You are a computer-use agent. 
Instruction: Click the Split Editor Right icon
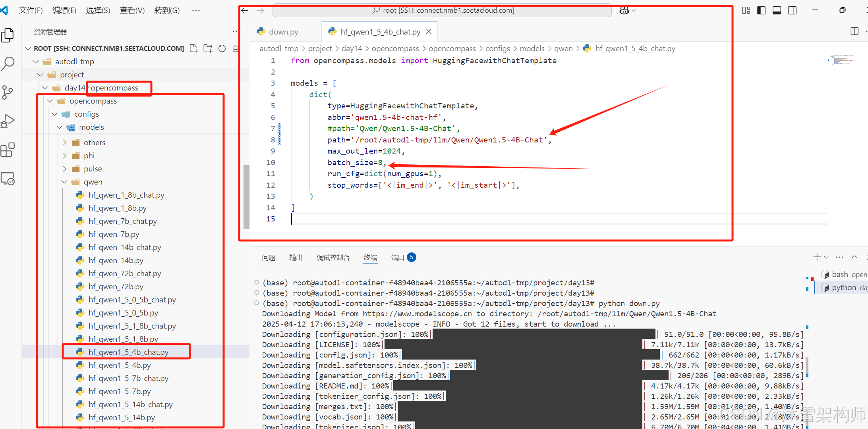854,31
